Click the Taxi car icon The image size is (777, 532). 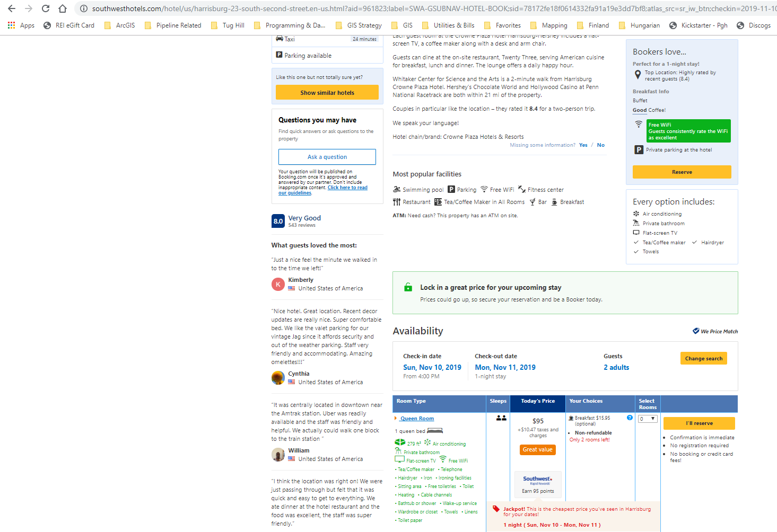point(280,39)
